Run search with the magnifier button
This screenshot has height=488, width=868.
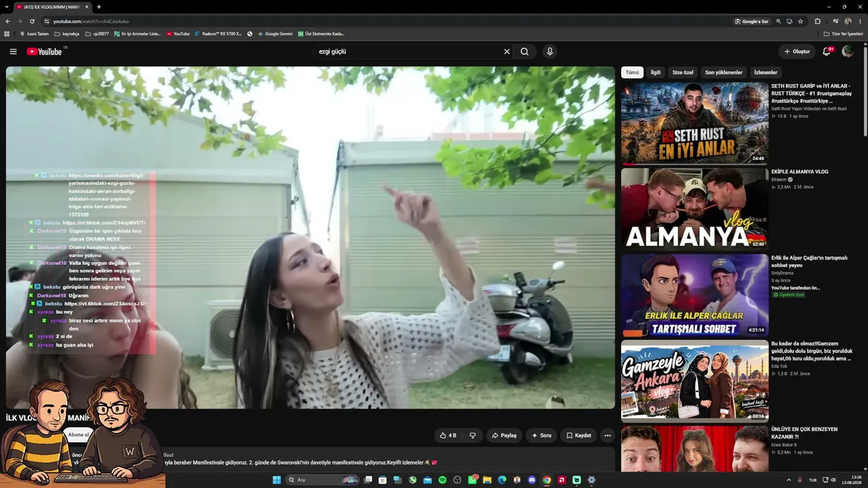pyautogui.click(x=524, y=52)
